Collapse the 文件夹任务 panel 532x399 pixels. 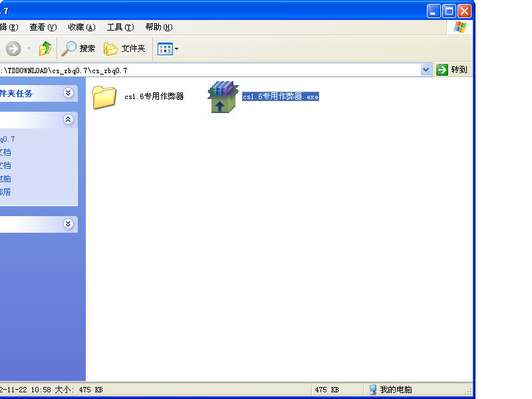tap(68, 93)
